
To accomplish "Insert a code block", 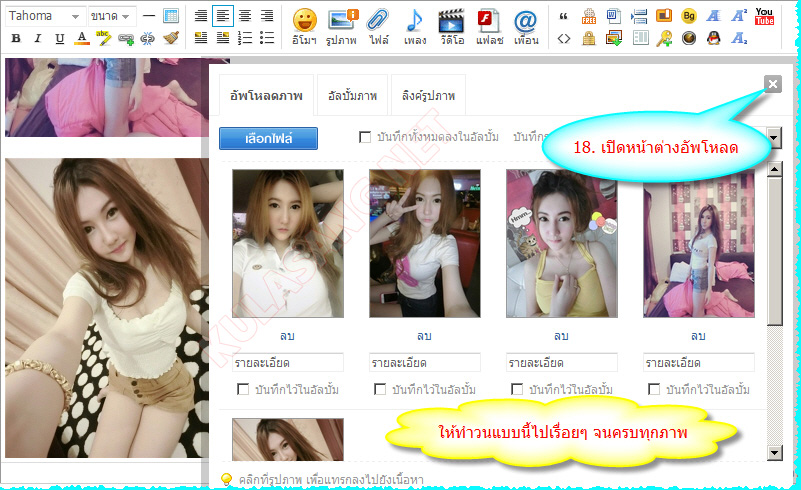I will tap(563, 38).
